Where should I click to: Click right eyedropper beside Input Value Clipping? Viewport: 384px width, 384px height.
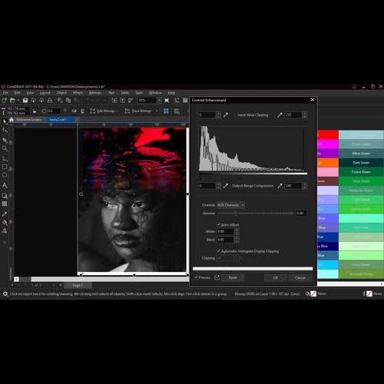[280, 115]
